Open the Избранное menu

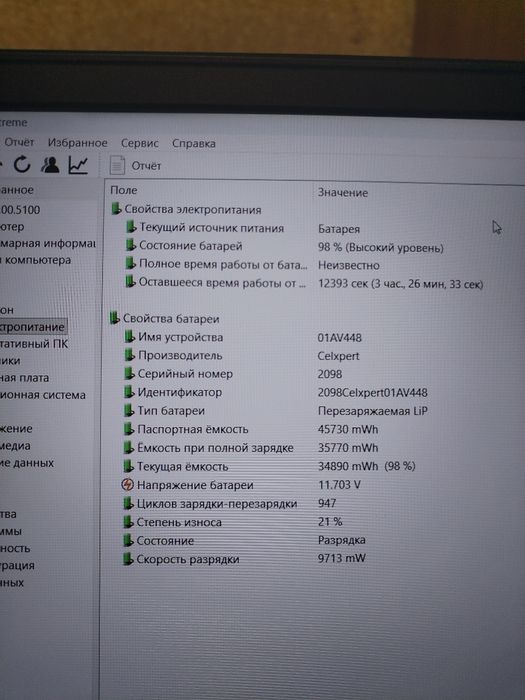[x=78, y=143]
